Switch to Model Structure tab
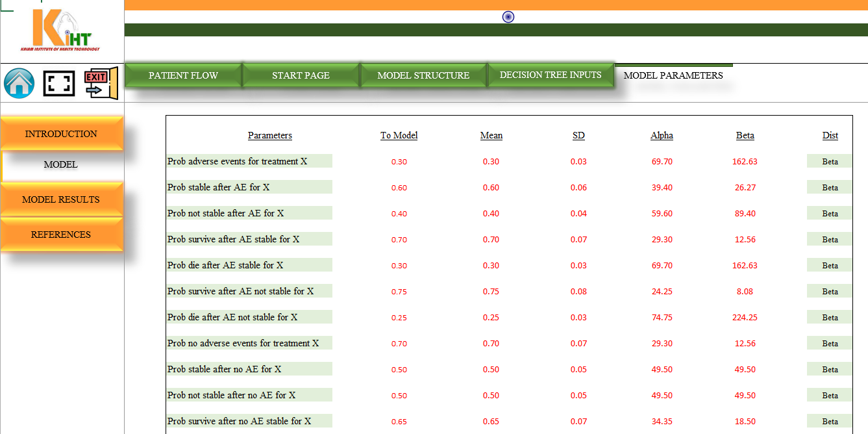Screen dimensions: 868x434 423,75
